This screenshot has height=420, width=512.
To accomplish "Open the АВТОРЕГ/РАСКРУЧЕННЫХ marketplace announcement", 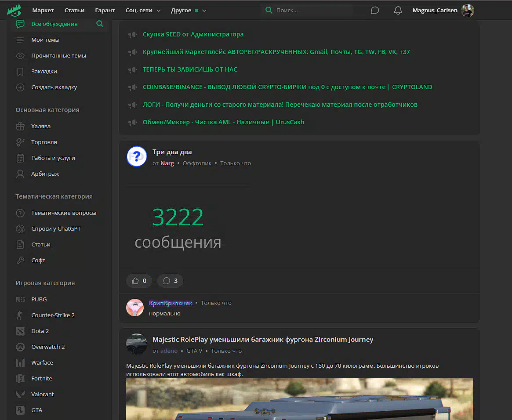I will [x=276, y=52].
